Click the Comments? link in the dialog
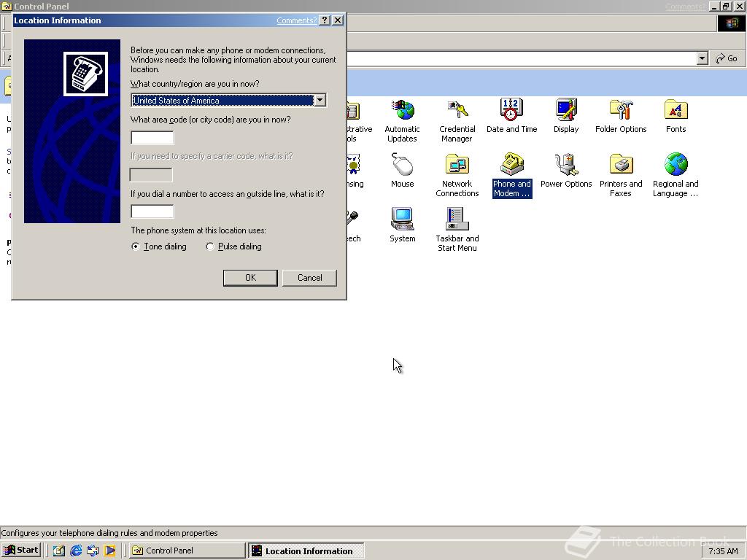 click(295, 20)
